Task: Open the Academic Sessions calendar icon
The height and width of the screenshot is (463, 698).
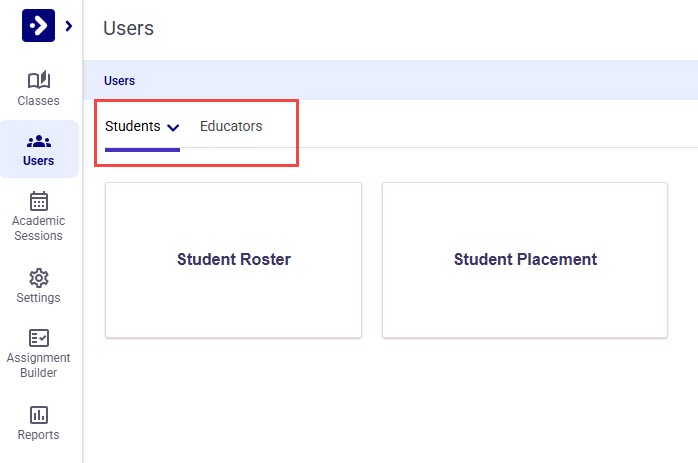Action: tap(38, 200)
